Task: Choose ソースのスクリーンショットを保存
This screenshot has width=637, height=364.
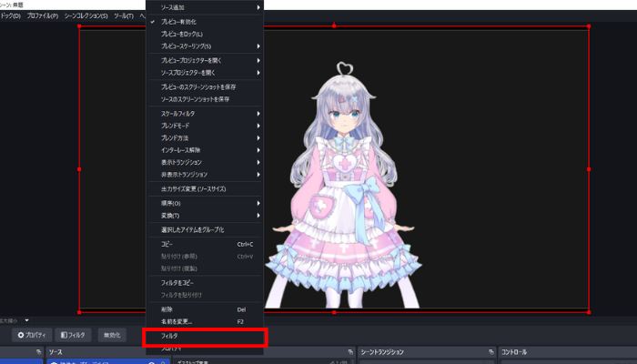Action: [205, 99]
